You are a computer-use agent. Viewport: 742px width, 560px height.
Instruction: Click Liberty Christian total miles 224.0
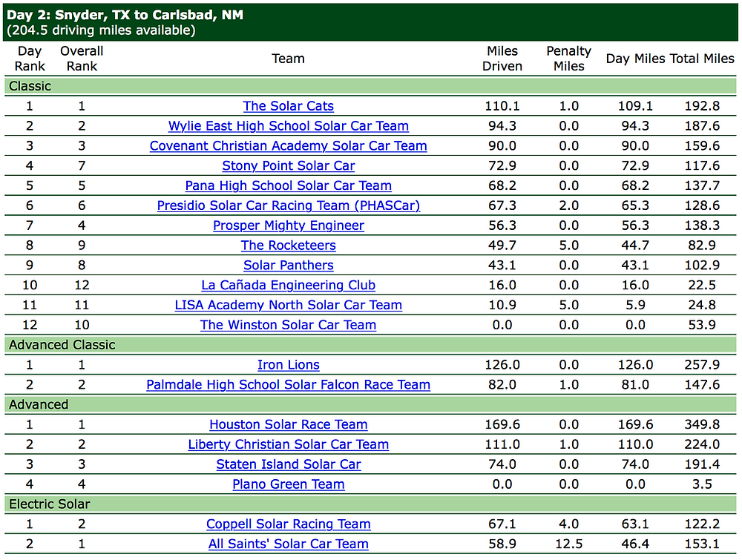(702, 444)
